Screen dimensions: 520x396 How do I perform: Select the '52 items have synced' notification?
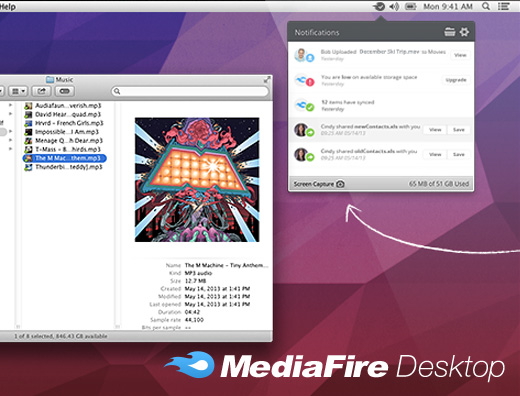tap(381, 105)
